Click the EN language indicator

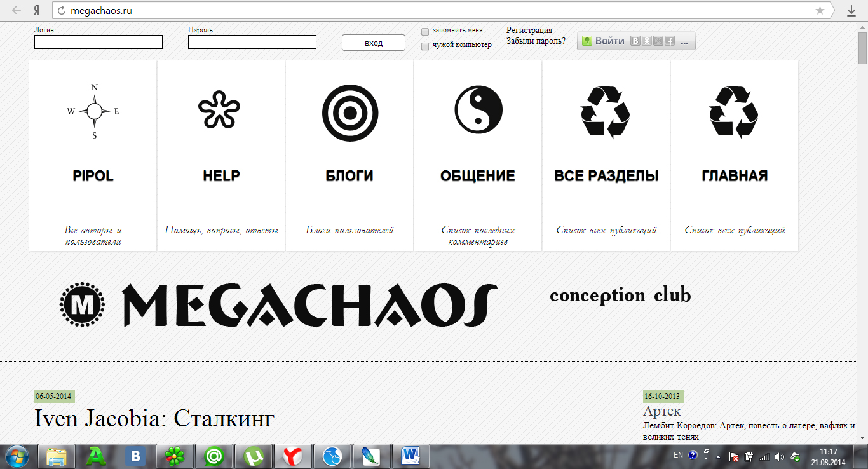(678, 456)
